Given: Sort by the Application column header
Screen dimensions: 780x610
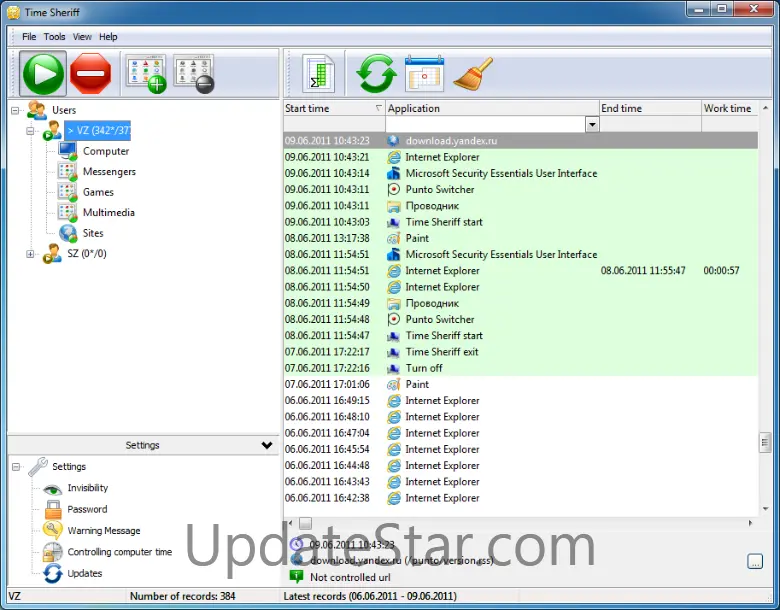Looking at the screenshot, I should [x=492, y=108].
